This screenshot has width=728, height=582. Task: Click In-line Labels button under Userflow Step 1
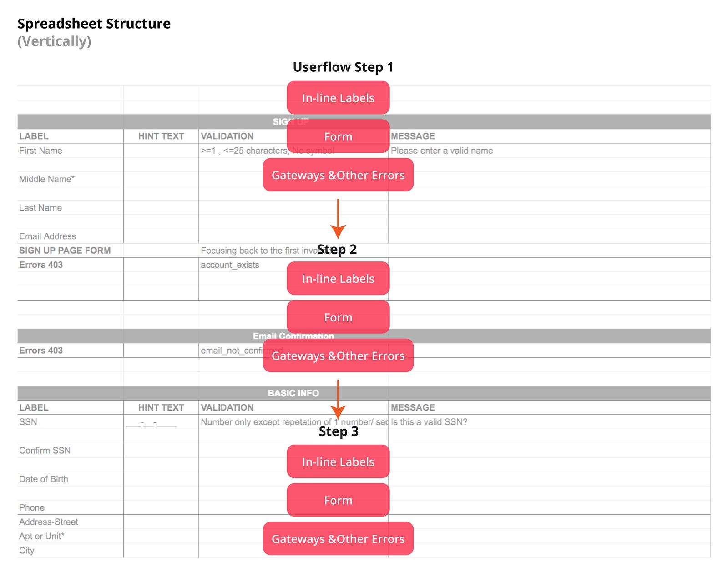click(x=338, y=98)
